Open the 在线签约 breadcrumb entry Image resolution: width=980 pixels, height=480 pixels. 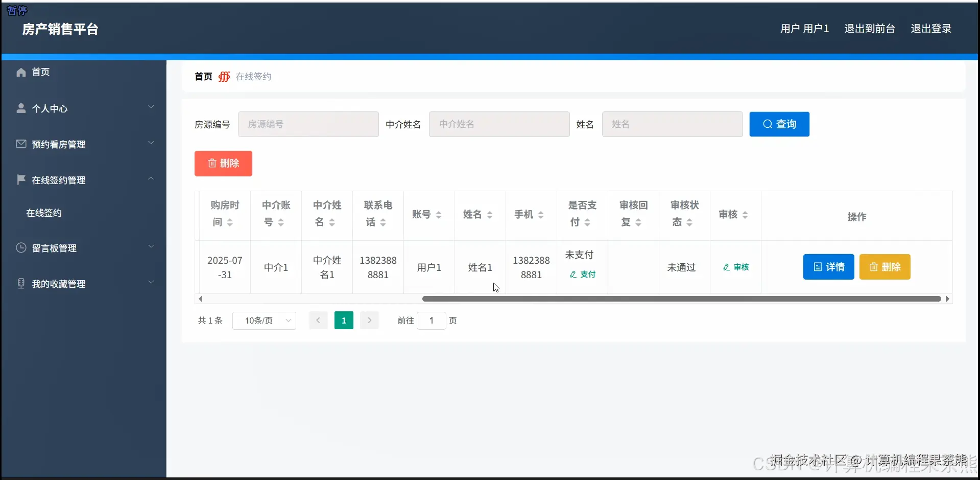[253, 76]
